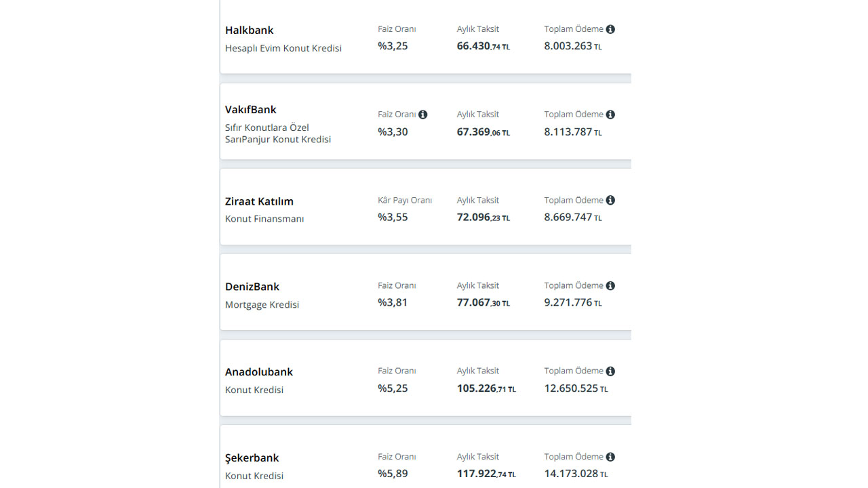868x488 pixels.
Task: Show Anadolubank Toplam Ödeme info tooltip icon
Action: pos(610,371)
